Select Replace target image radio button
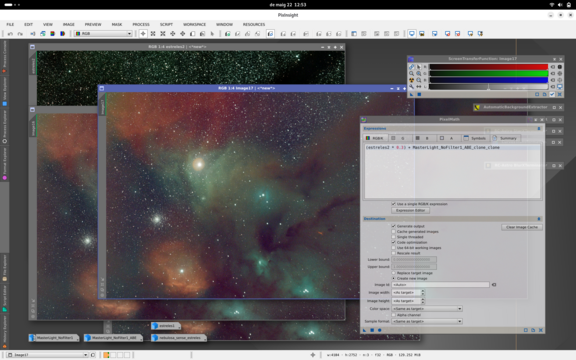Viewport: 576px width, 360px height. pyautogui.click(x=393, y=273)
